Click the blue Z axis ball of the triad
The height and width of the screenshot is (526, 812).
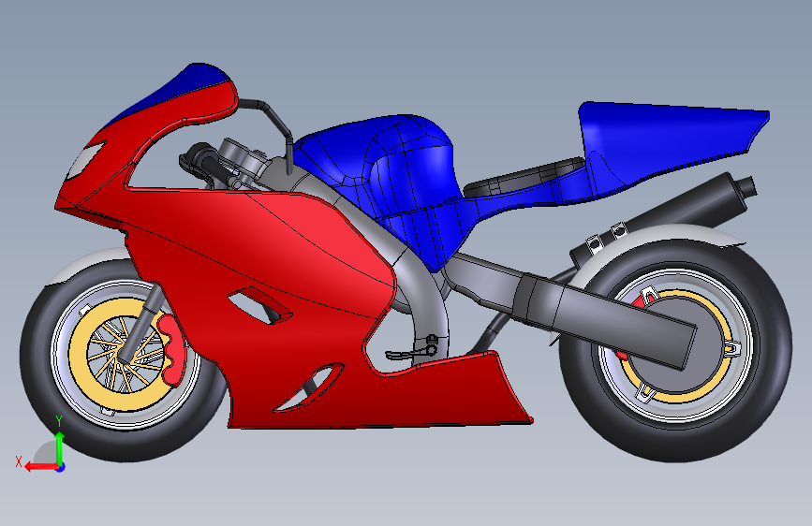point(61,467)
